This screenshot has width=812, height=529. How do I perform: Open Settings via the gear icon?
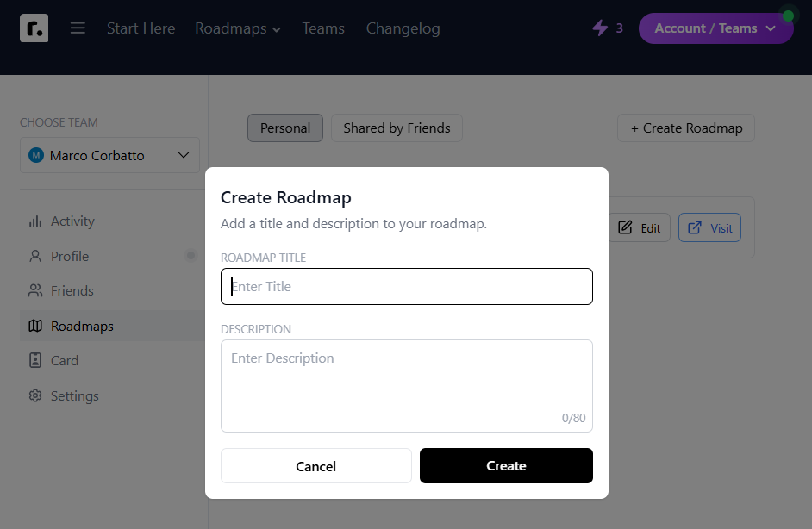point(35,396)
